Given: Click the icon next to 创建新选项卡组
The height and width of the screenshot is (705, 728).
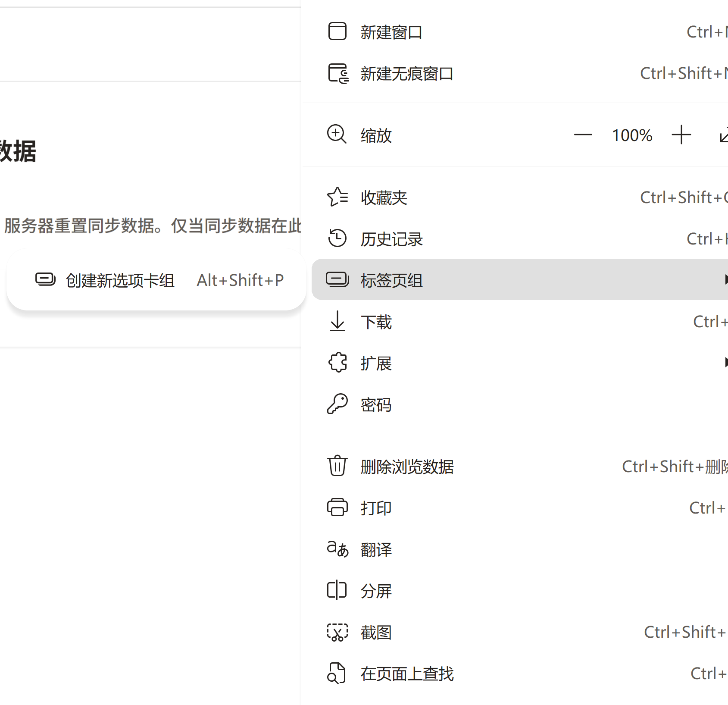Looking at the screenshot, I should tap(45, 280).
